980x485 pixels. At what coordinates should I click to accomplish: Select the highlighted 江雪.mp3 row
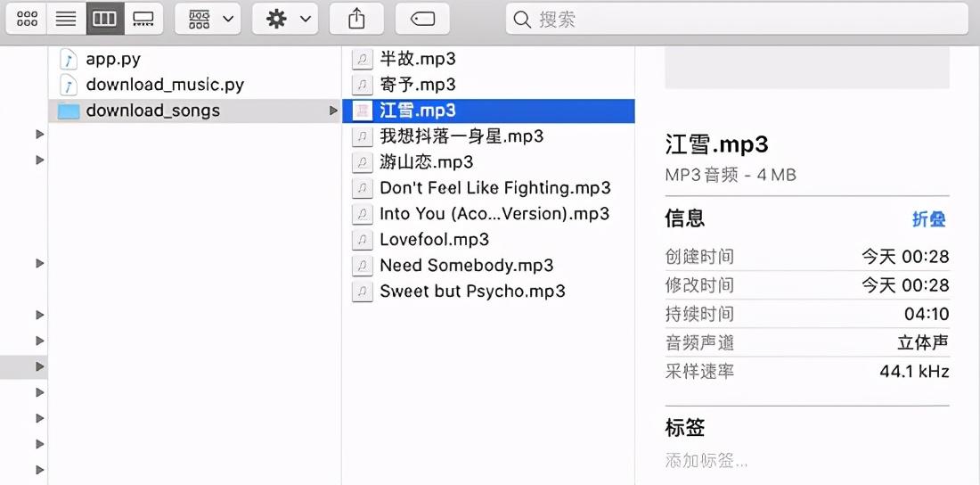point(488,111)
